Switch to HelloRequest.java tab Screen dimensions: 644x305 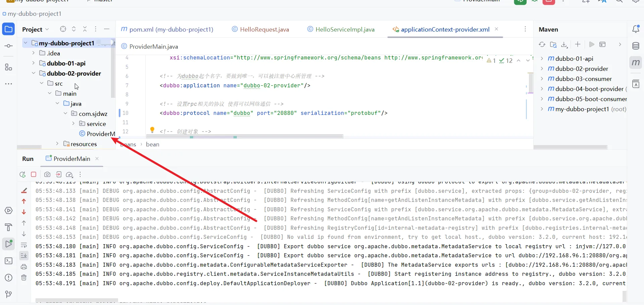point(261,29)
